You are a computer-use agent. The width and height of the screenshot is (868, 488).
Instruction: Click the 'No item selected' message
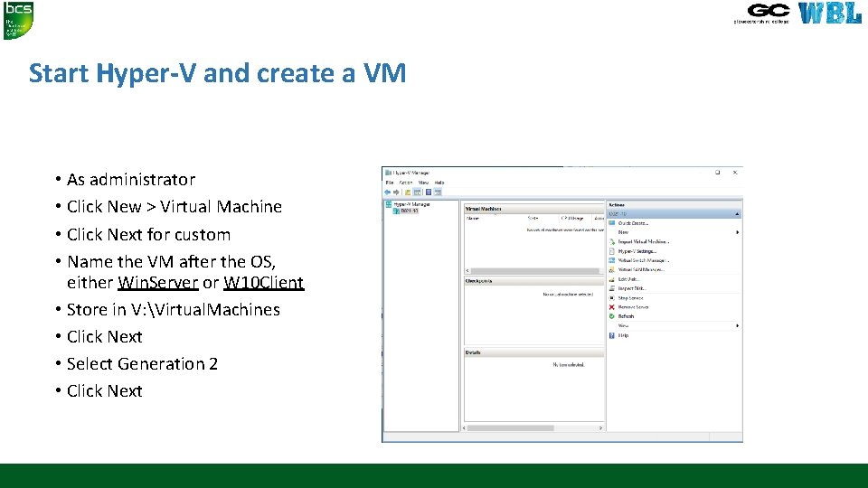569,364
